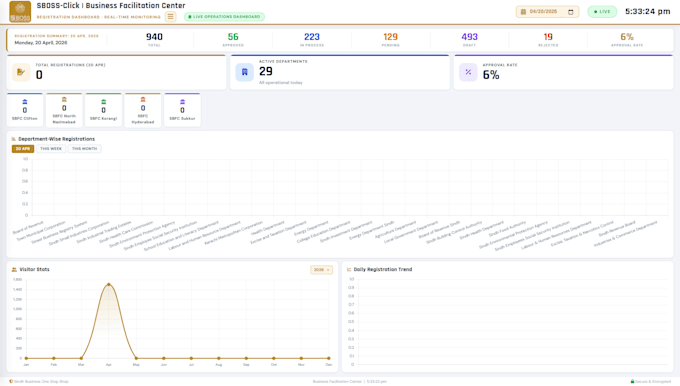Click the Active Departments building icon

point(245,72)
